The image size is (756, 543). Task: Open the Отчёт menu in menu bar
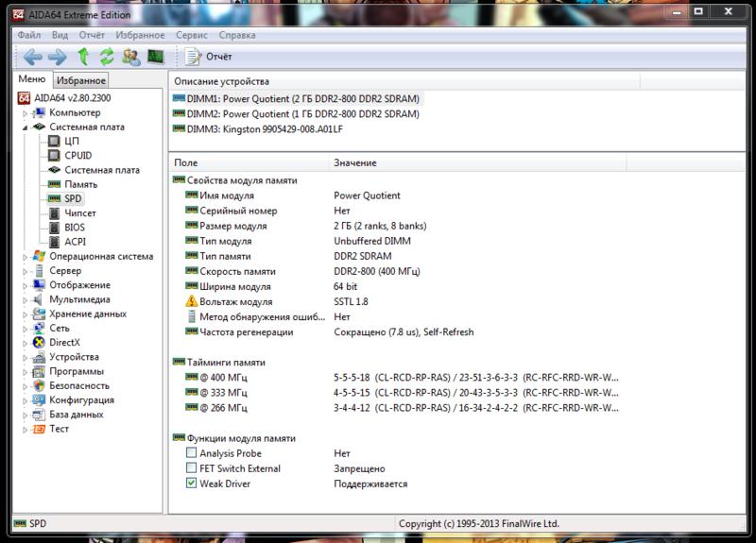point(92,35)
